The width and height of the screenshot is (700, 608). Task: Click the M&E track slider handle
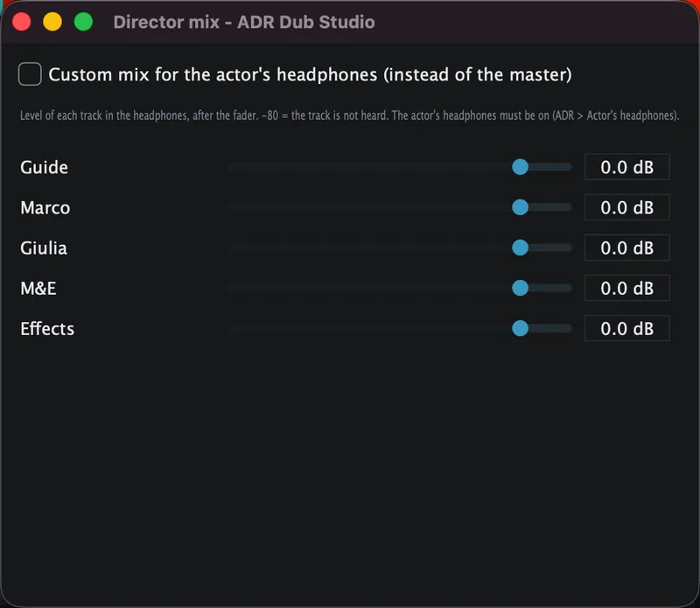click(x=520, y=288)
